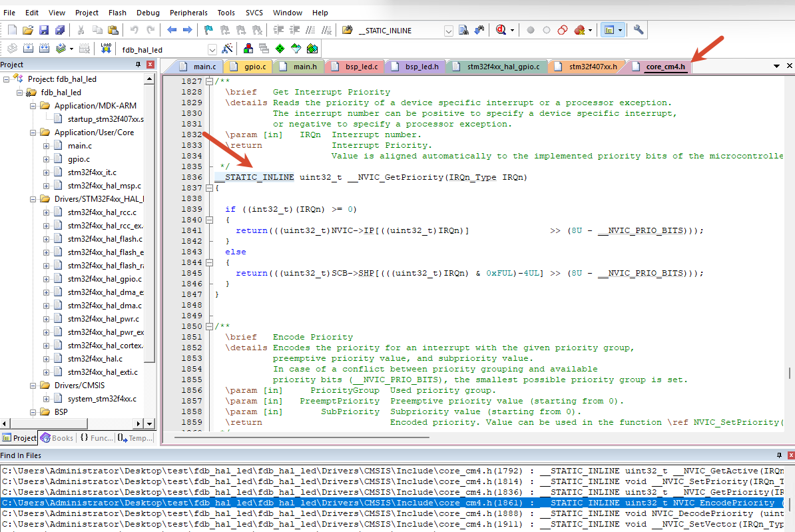
Task: Launch the Pack Installer icon
Action: [312, 49]
